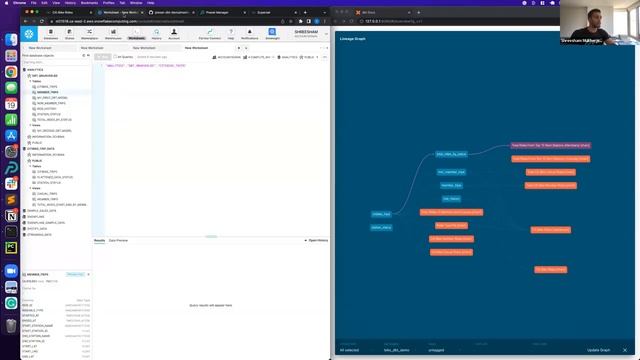Viewport: 640px width, 360px height.
Task: Switch to the Results tab
Action: click(x=100, y=240)
